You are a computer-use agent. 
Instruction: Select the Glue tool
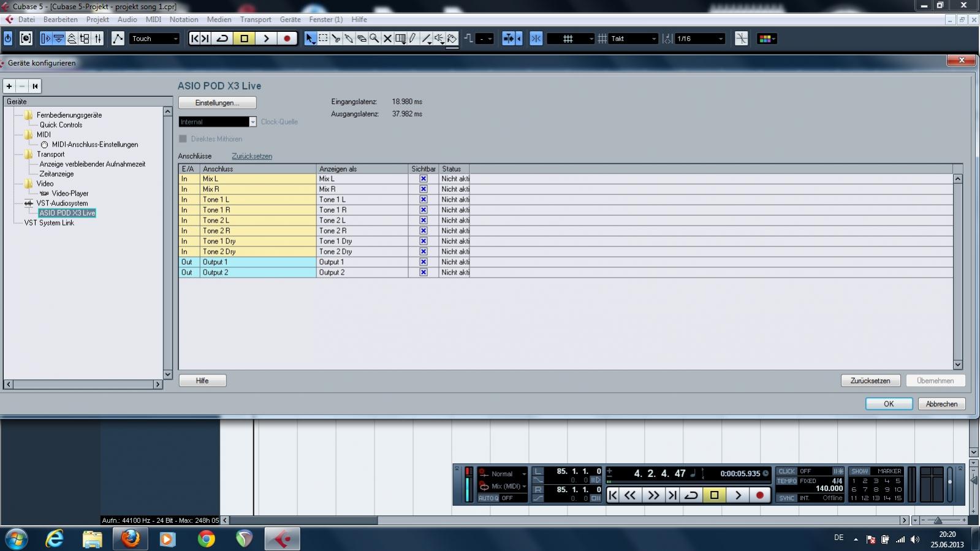point(349,39)
